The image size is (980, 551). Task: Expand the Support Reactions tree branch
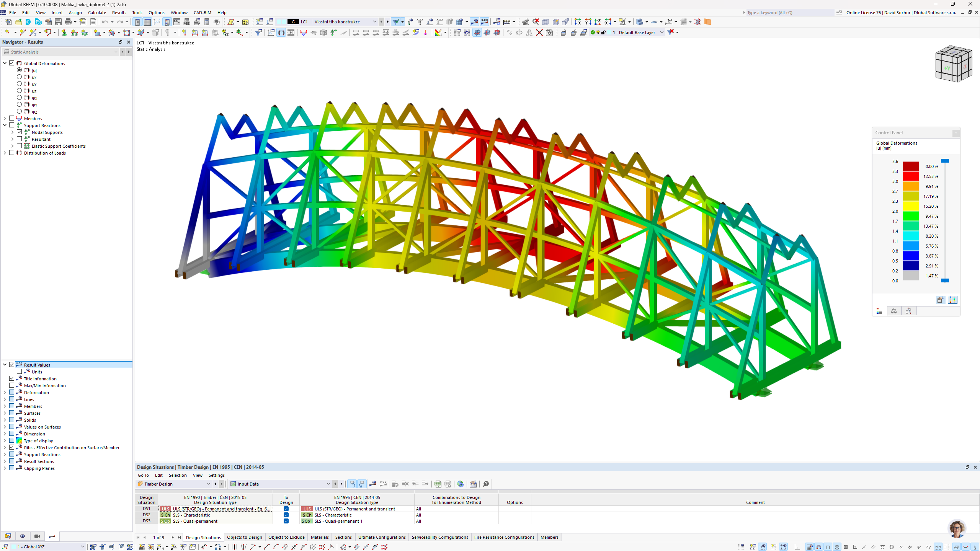5,125
